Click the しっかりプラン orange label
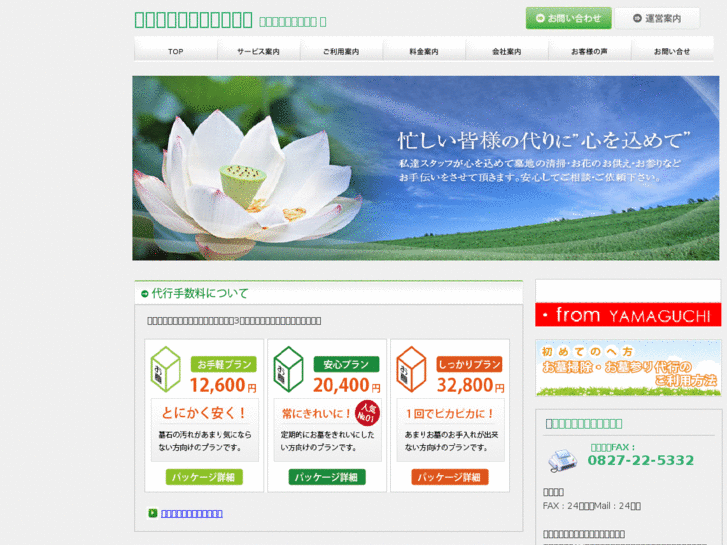Viewport: 727px width, 545px height. [469, 364]
